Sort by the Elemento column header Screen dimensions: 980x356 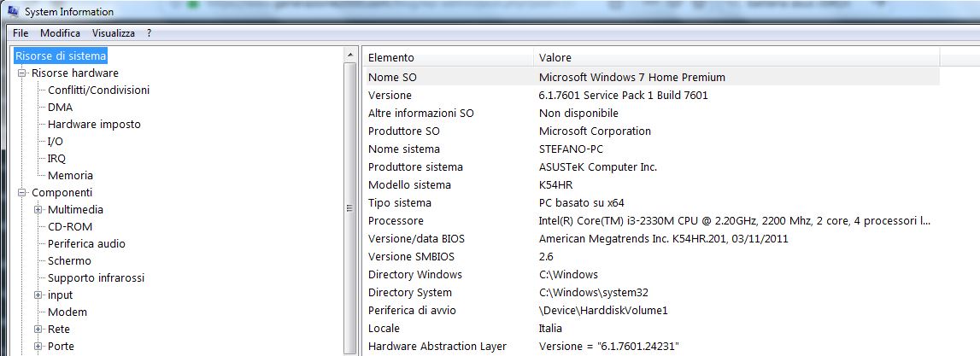tap(448, 57)
